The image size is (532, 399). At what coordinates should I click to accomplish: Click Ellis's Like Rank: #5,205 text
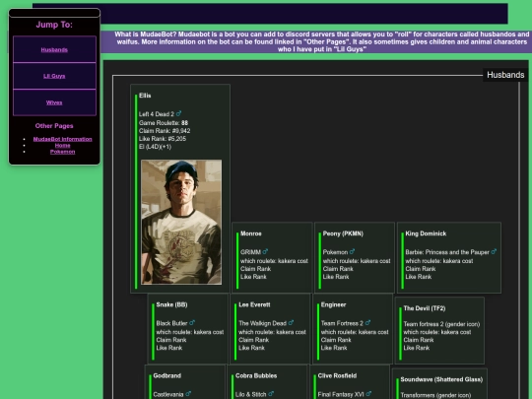163,139
